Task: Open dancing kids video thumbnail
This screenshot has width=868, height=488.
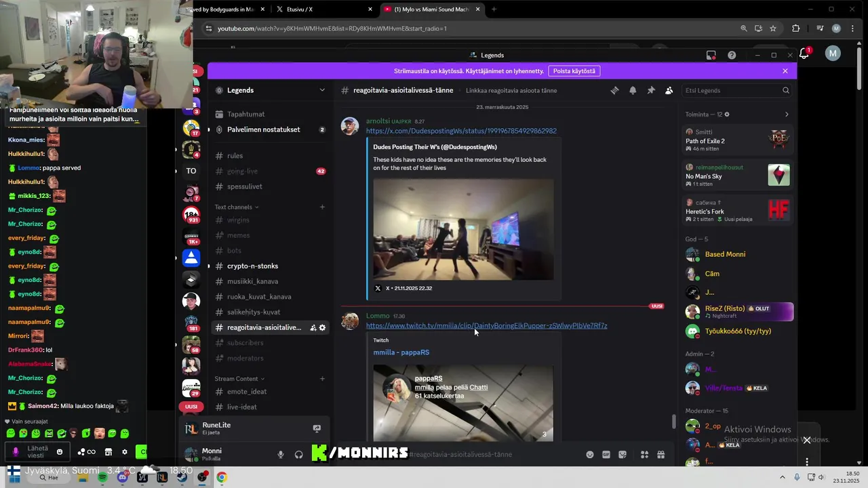Action: click(463, 229)
